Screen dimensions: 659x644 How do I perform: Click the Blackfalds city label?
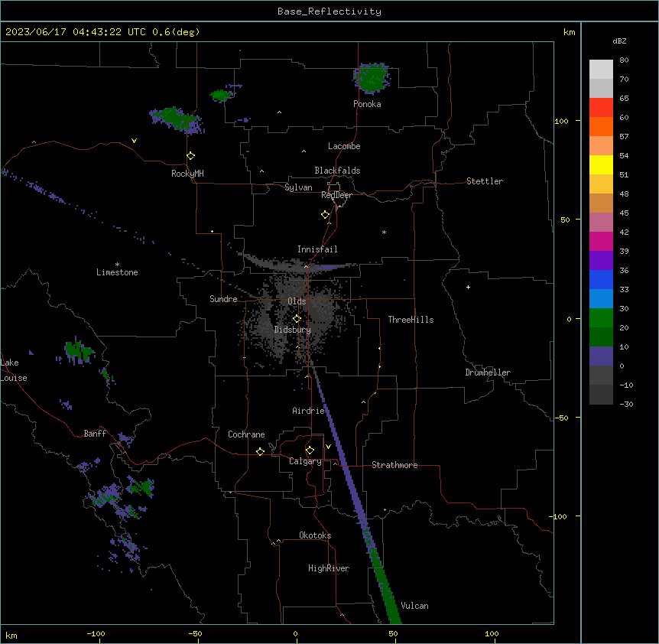coord(337,171)
